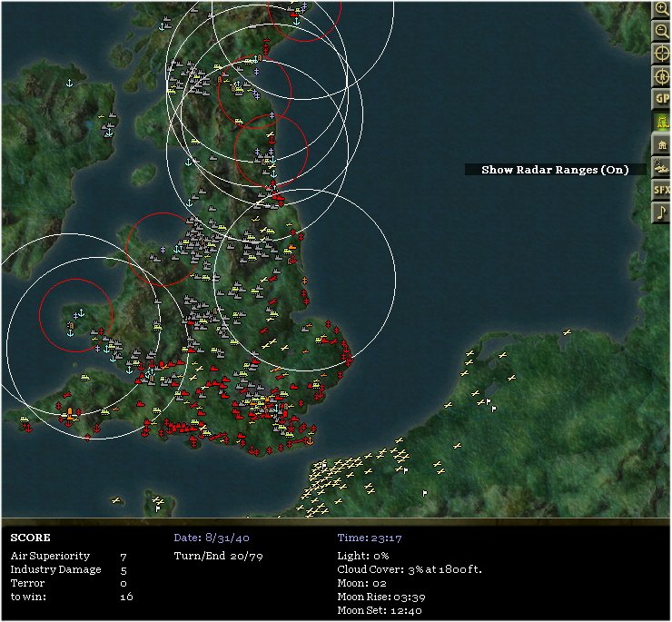The height and width of the screenshot is (622, 672).
Task: Click the 'to win:' score row
Action: pos(72,597)
